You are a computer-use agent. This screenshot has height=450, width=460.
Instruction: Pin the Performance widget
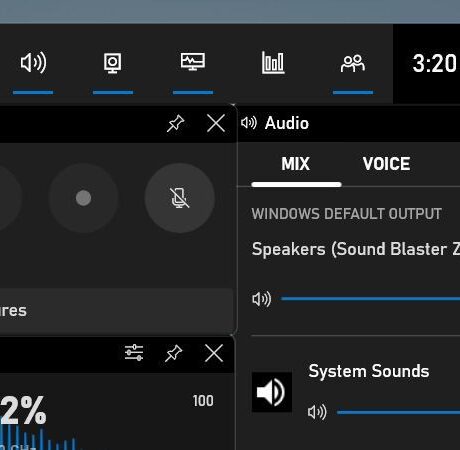point(174,353)
